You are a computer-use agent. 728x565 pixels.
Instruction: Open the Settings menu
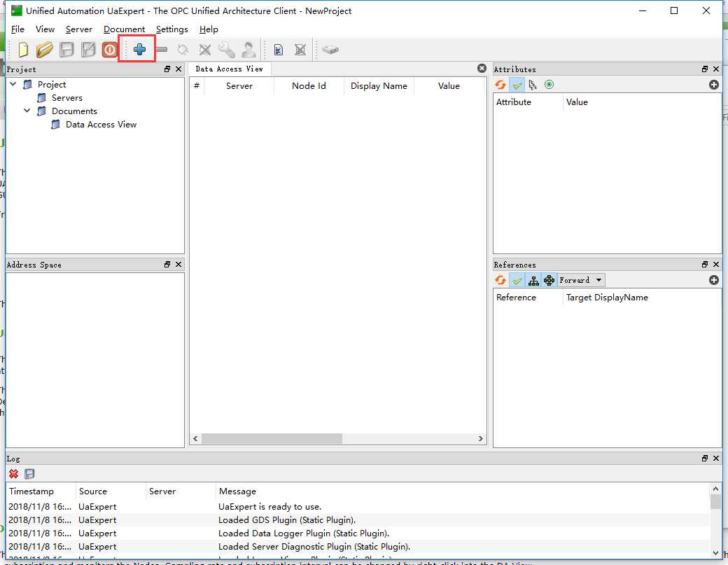(x=171, y=29)
